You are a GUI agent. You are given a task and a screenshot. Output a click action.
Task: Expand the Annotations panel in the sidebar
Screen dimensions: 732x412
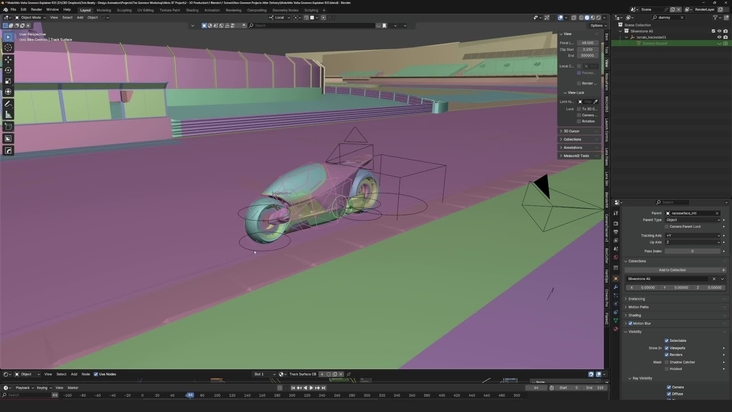579,147
